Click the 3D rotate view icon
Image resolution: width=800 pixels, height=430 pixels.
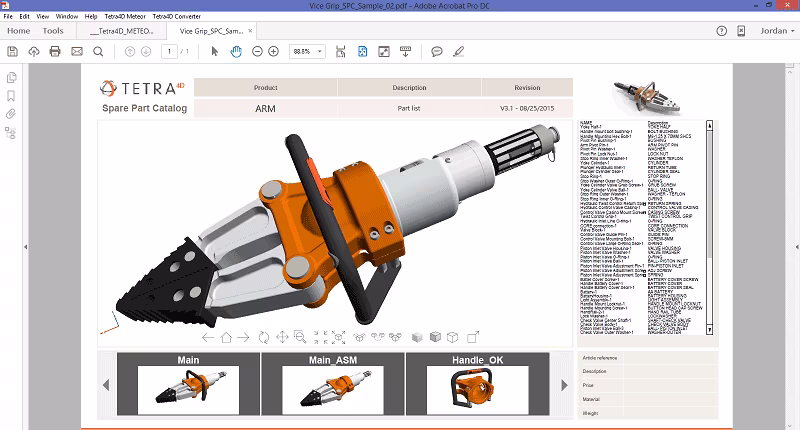click(264, 337)
